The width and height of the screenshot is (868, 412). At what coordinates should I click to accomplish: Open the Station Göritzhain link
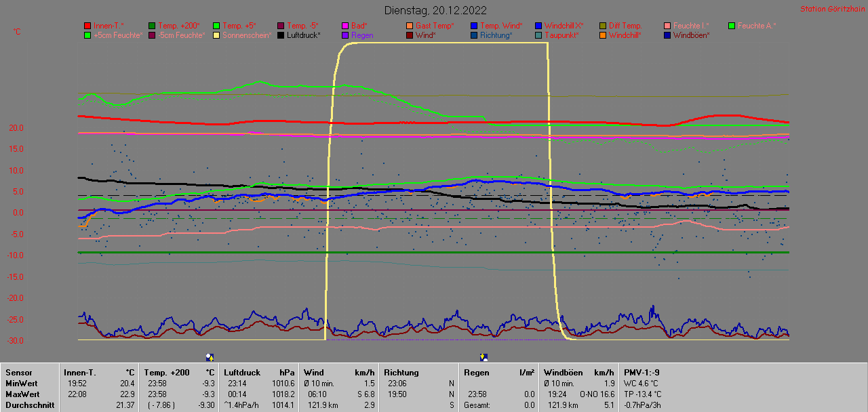(831, 9)
